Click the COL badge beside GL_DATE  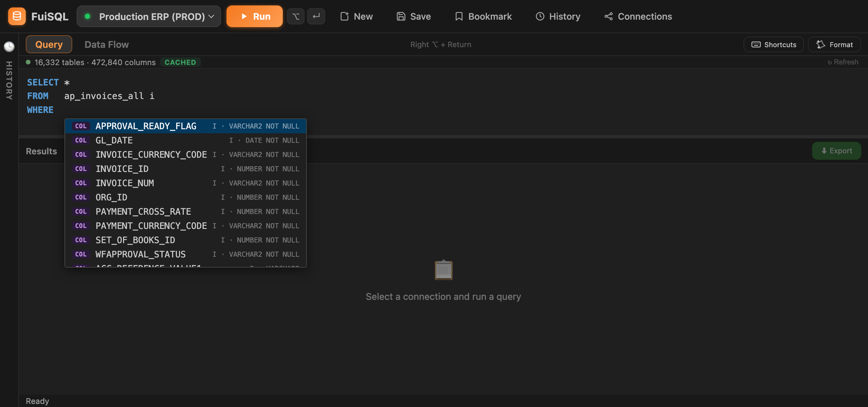click(x=81, y=140)
